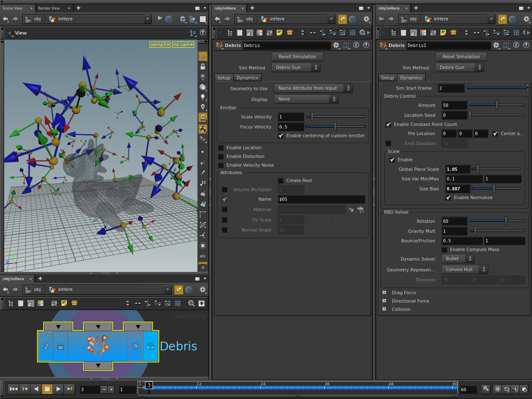This screenshot has width=532, height=399.
Task: Pin the middle parameter pane
Action: click(x=342, y=19)
